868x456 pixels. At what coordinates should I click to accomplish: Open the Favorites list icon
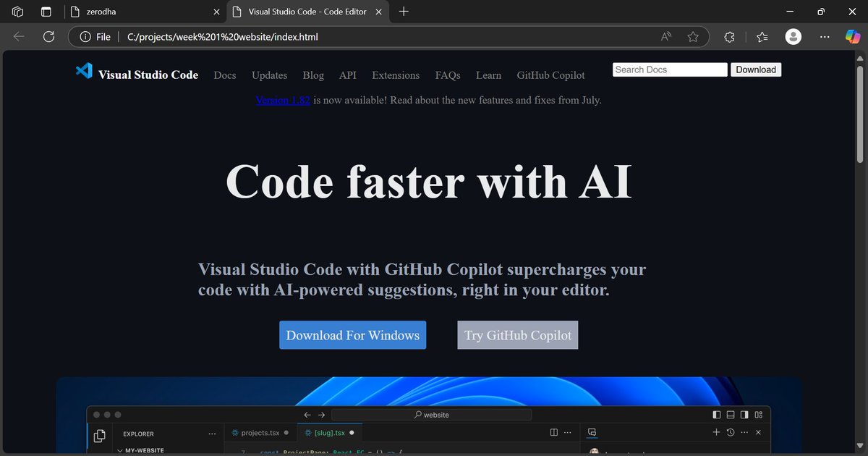762,37
